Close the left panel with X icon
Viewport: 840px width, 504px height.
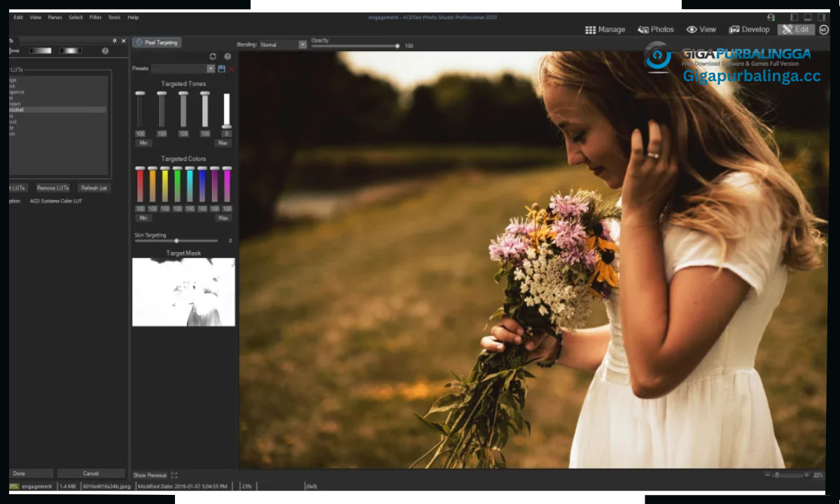(x=124, y=41)
